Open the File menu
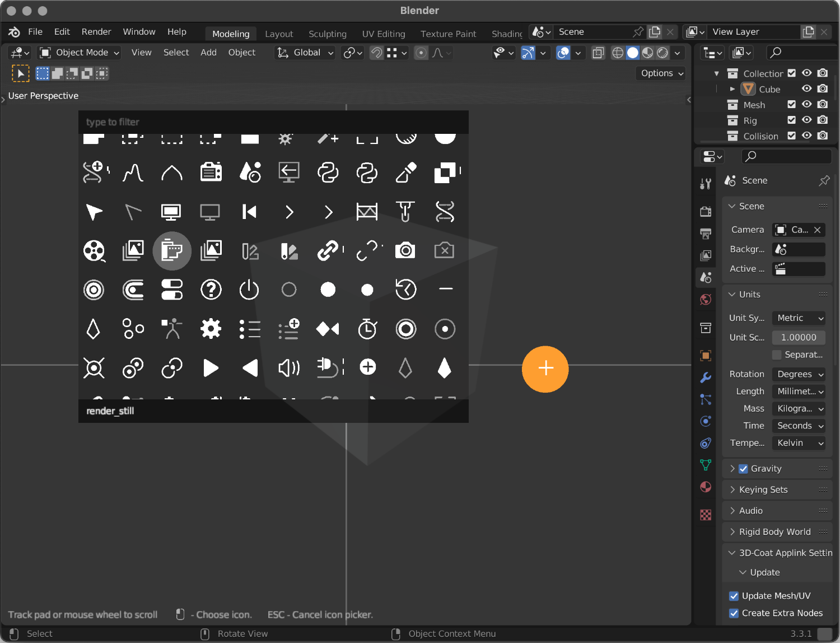 coord(35,32)
